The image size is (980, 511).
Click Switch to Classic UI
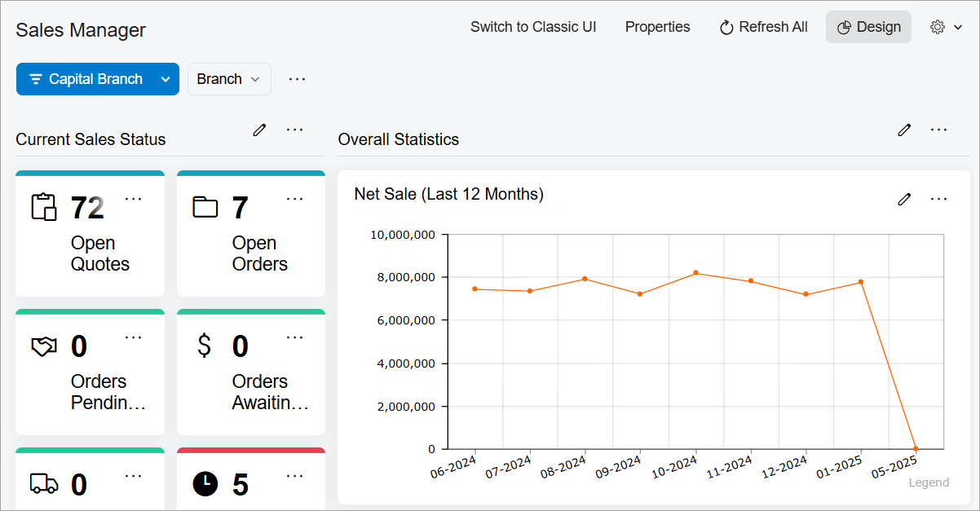(x=533, y=27)
